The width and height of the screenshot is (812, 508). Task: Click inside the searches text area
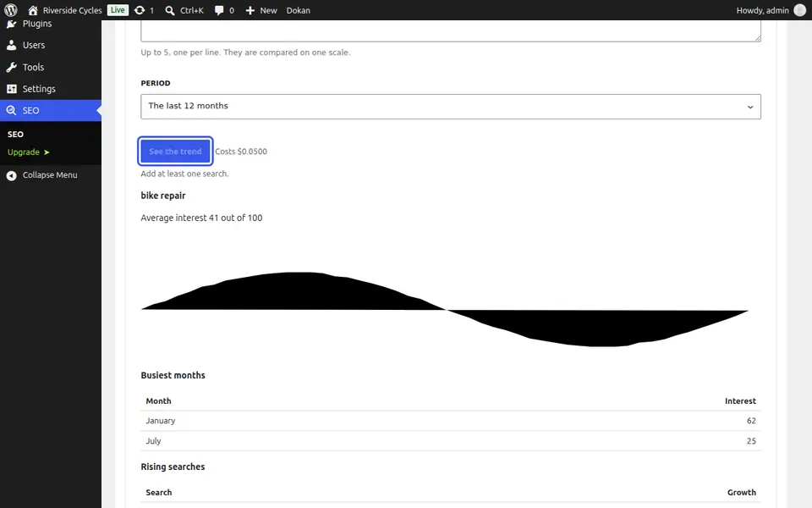pyautogui.click(x=451, y=31)
